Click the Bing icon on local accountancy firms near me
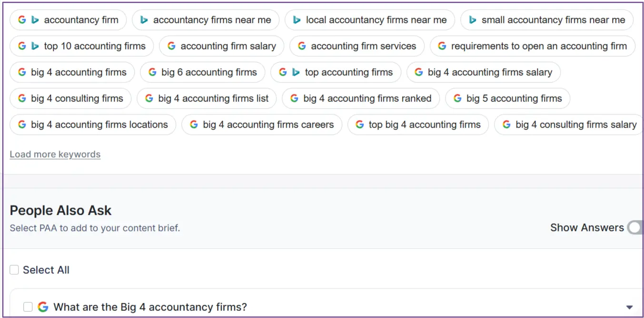Image resolution: width=644 pixels, height=318 pixels. pyautogui.click(x=297, y=20)
